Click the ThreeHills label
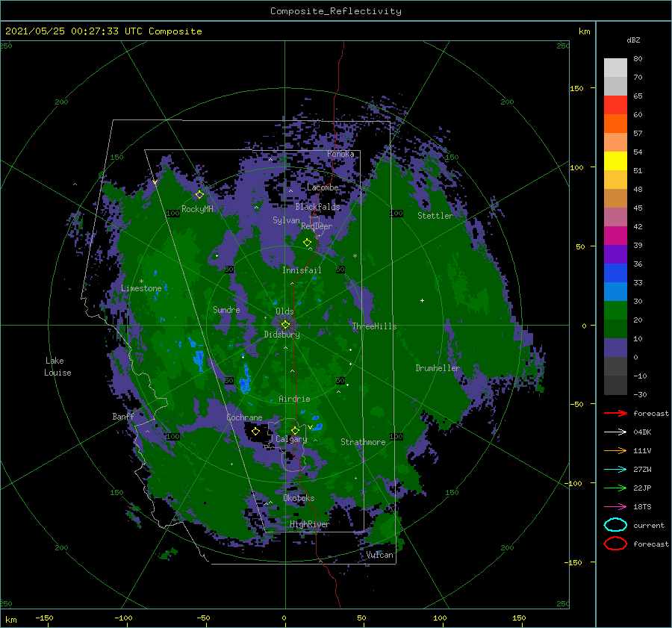The height and width of the screenshot is (628, 672). (374, 326)
